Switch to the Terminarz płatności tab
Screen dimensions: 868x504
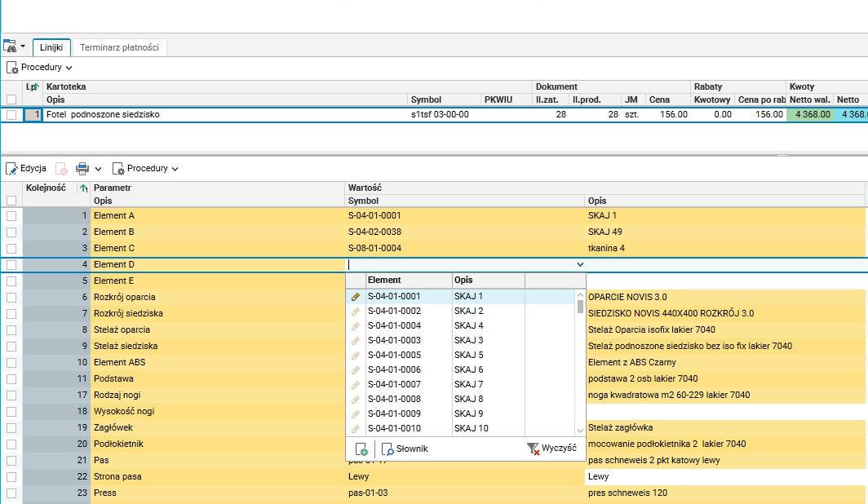pyautogui.click(x=119, y=47)
